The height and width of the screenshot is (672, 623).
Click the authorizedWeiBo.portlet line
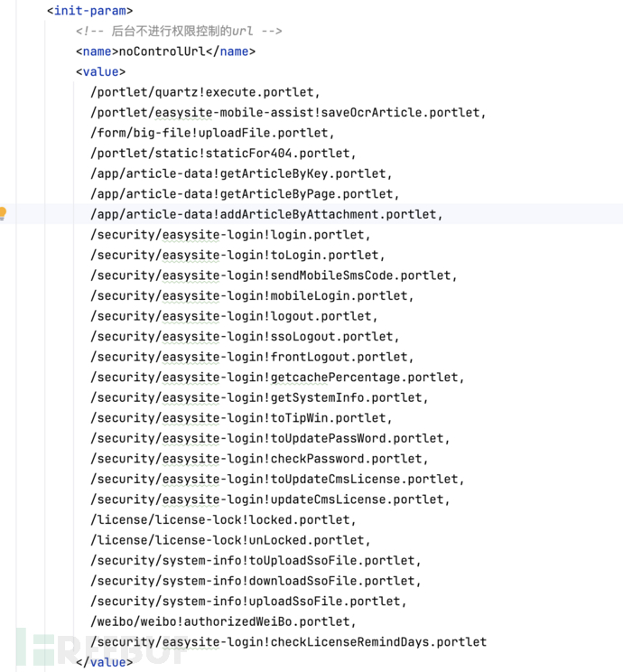(223, 621)
